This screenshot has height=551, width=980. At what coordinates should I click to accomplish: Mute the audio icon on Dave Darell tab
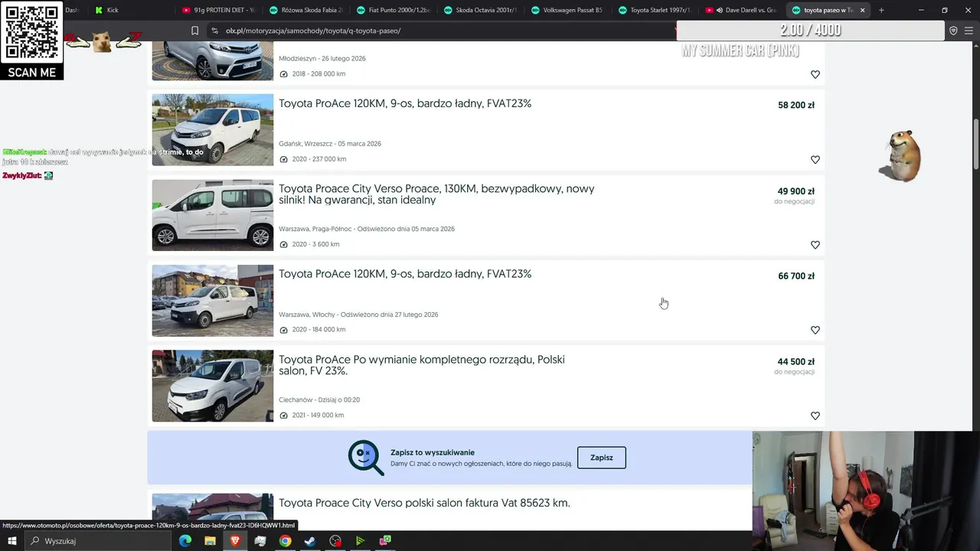(720, 10)
